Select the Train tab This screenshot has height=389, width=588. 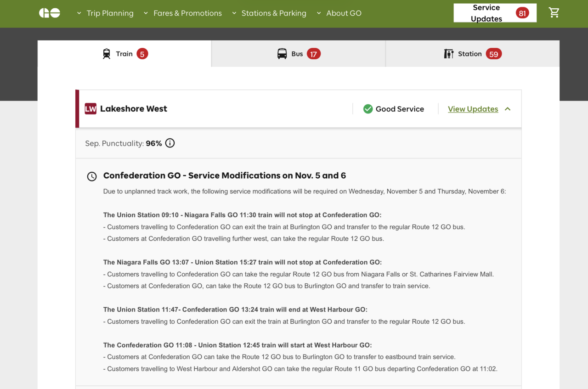pyautogui.click(x=124, y=54)
